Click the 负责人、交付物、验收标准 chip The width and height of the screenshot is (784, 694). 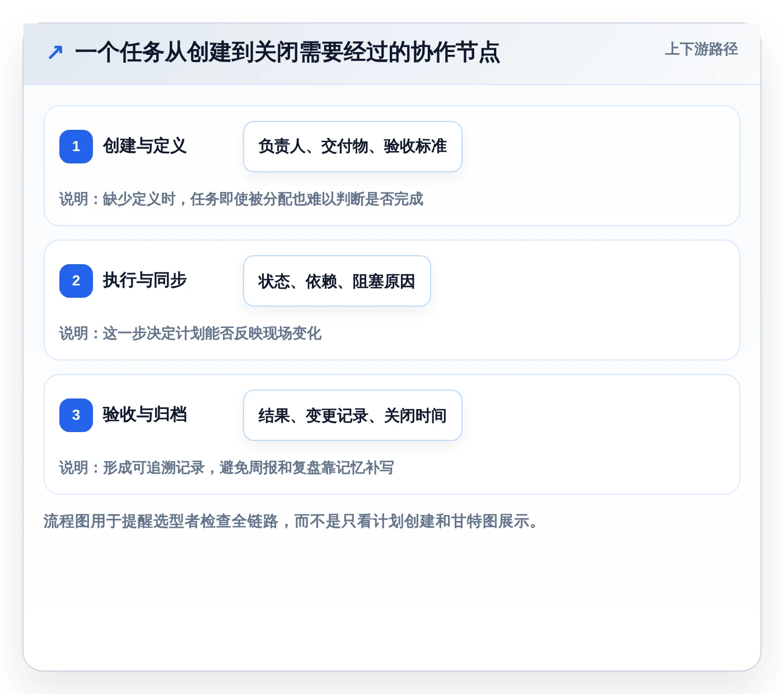(353, 147)
